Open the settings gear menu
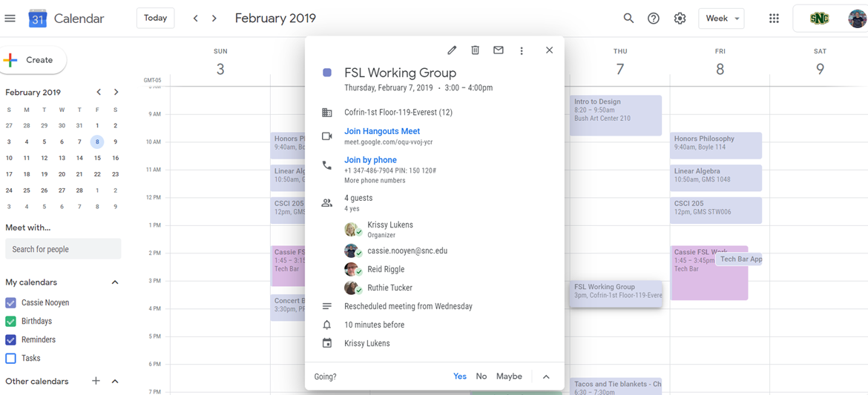Screen dimensions: 868x395 [680, 19]
